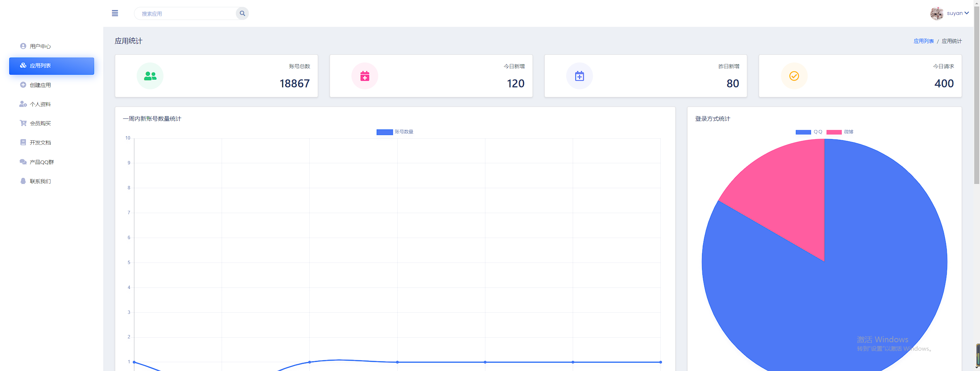The width and height of the screenshot is (980, 371).
Task: Toggle the 微博 legend series in the pie chart
Action: [840, 132]
